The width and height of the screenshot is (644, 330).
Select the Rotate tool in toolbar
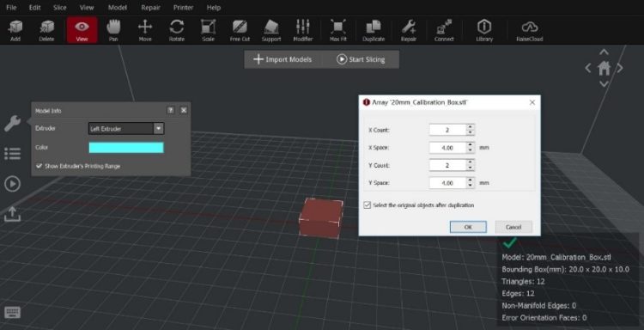click(x=177, y=30)
